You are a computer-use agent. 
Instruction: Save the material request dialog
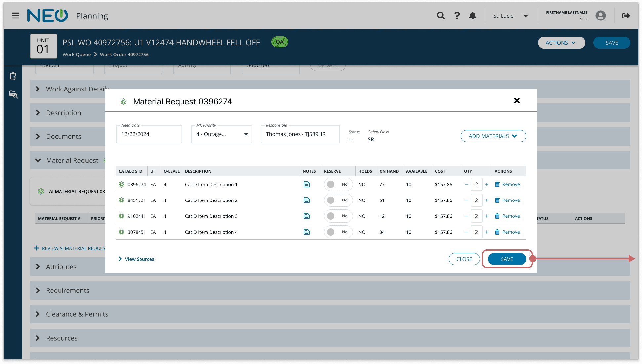click(x=507, y=259)
